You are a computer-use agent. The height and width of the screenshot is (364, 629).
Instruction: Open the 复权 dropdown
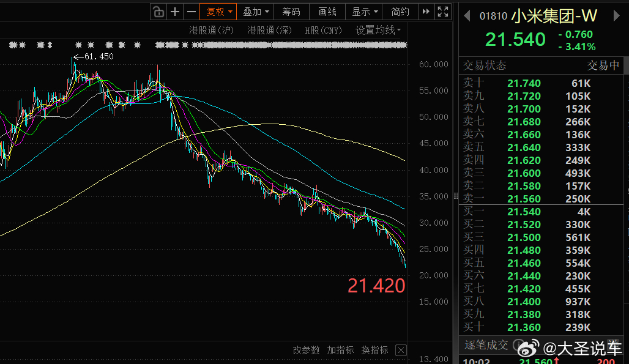pyautogui.click(x=218, y=12)
